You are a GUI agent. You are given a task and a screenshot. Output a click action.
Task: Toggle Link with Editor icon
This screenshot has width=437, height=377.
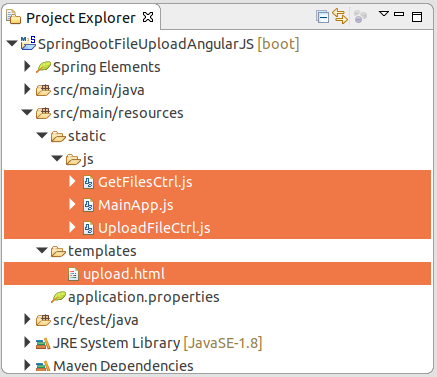(x=340, y=16)
